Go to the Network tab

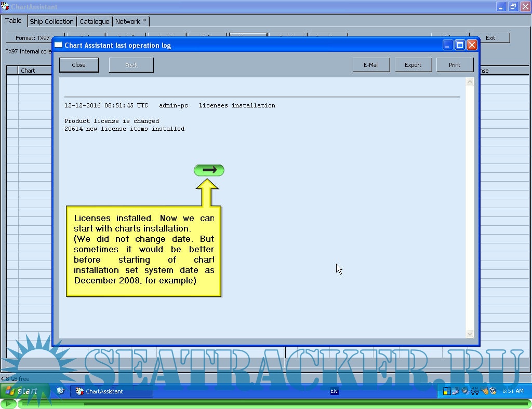130,21
